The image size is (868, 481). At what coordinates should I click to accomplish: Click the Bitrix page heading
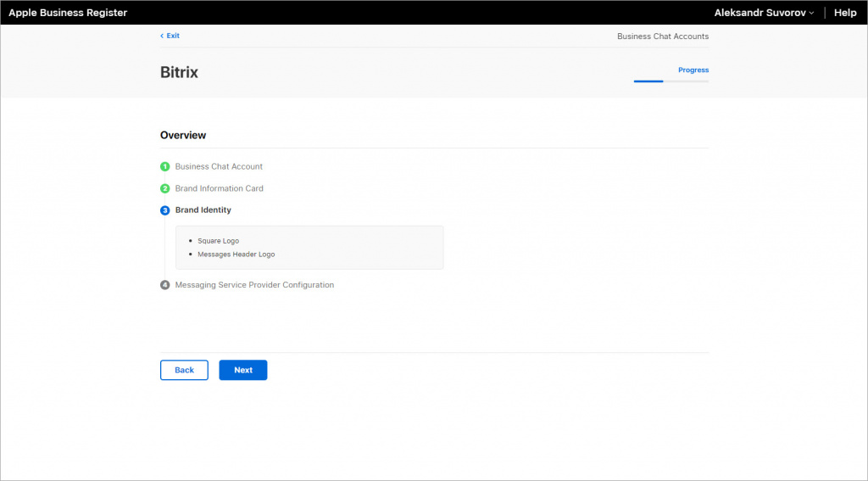pyautogui.click(x=179, y=73)
